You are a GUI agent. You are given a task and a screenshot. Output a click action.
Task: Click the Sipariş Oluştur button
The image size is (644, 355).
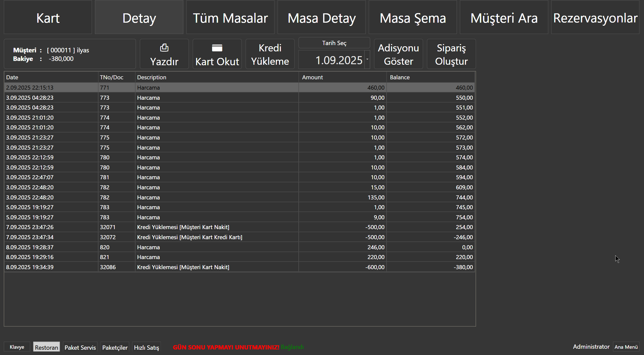pos(451,54)
